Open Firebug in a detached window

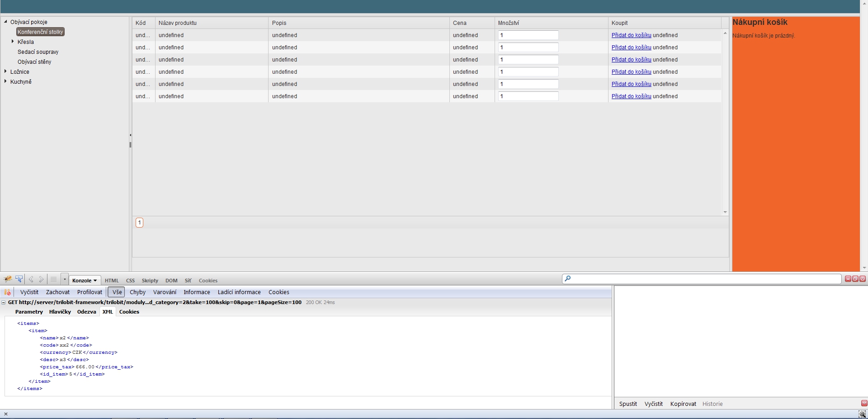[855, 279]
